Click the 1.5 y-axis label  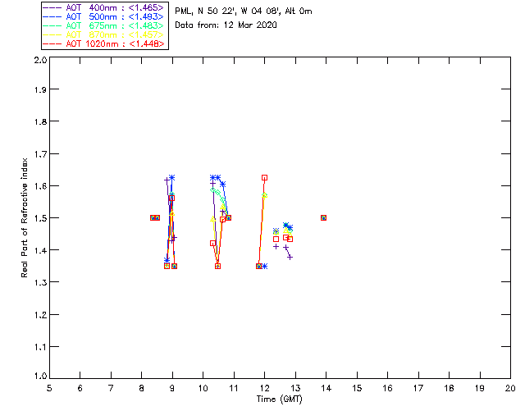40,218
